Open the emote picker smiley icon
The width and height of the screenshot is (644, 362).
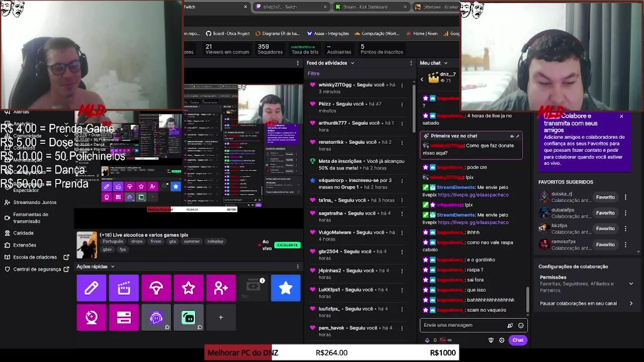(521, 325)
